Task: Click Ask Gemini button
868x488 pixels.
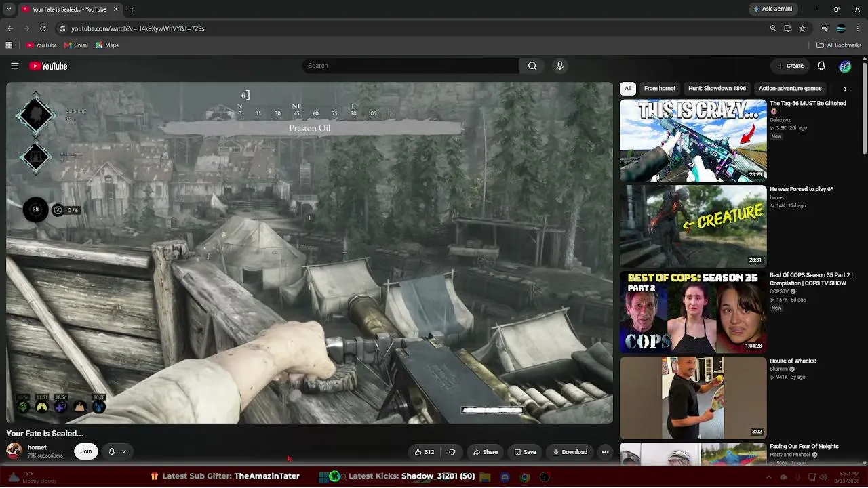Action: pyautogui.click(x=773, y=9)
